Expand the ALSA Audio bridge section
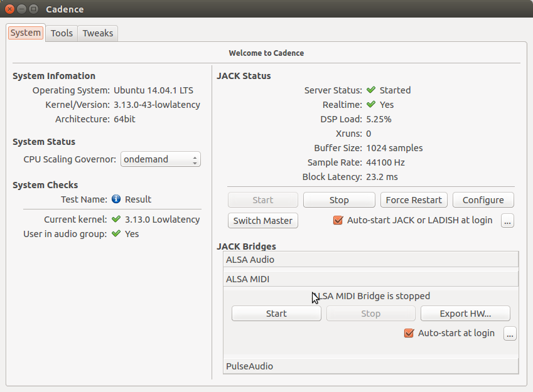533x392 pixels. point(371,260)
